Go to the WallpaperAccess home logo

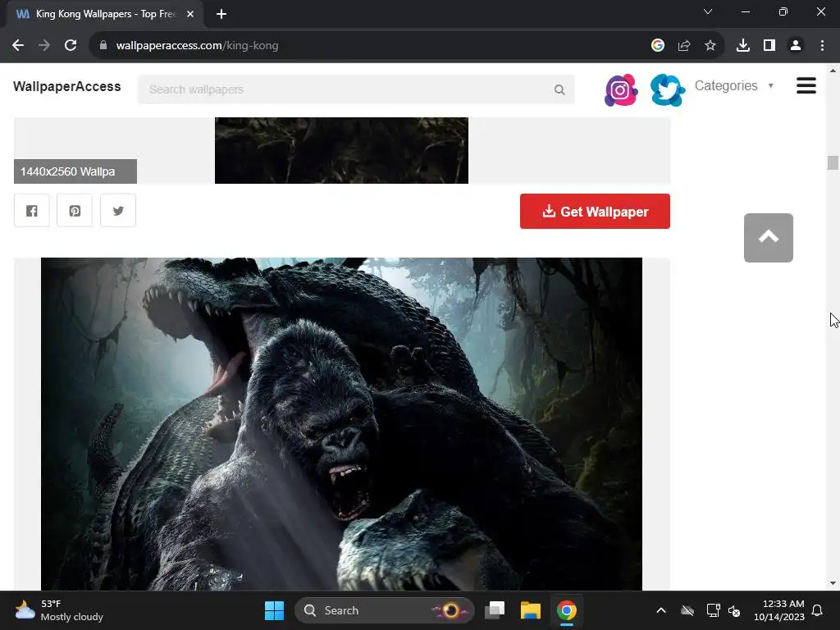click(x=67, y=86)
